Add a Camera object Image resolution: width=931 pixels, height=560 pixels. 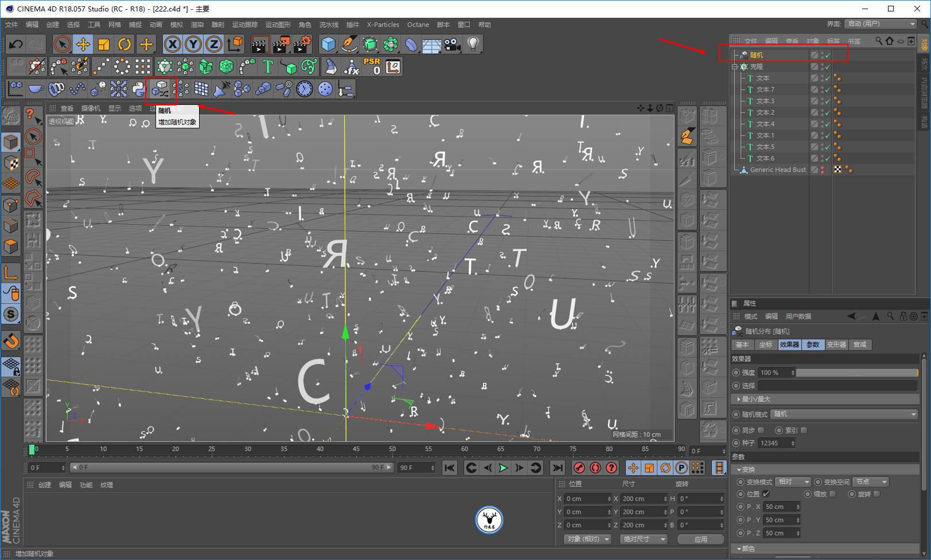coord(453,44)
